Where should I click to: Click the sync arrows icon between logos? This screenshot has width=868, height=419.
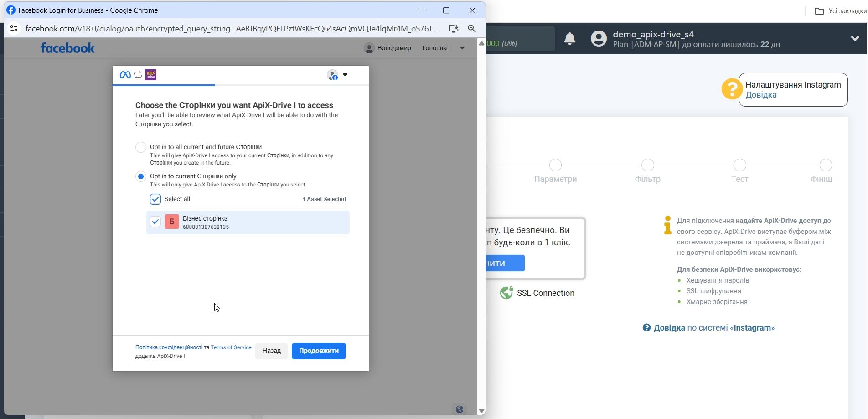(x=138, y=75)
